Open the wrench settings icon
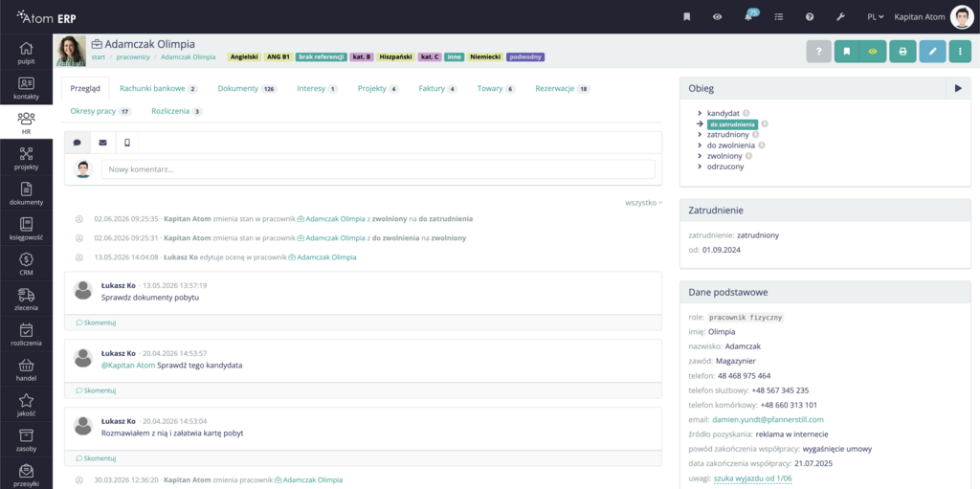The height and width of the screenshot is (489, 980). 840,17
